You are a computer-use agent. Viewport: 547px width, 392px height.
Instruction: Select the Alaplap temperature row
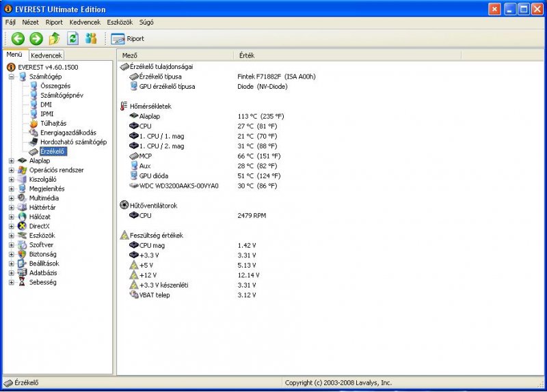206,116
